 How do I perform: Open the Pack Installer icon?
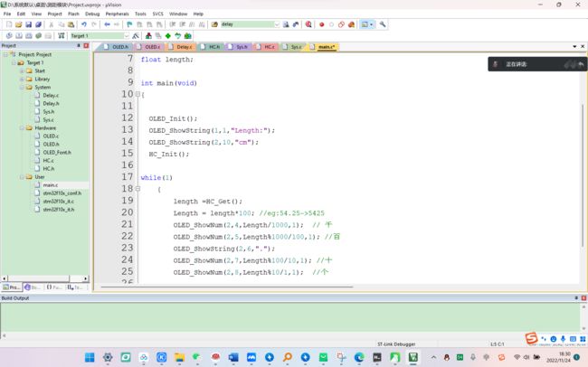[x=188, y=35]
